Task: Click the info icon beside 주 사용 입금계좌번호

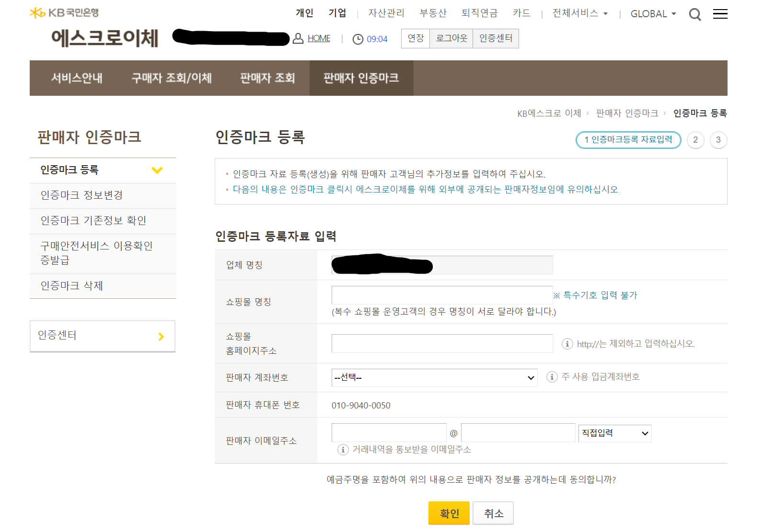Action: pos(552,377)
